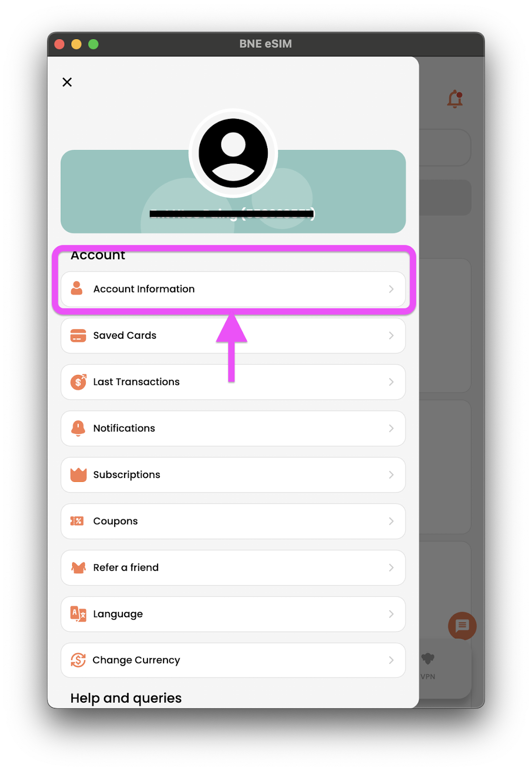Click the Change Currency icon
The height and width of the screenshot is (771, 532).
pos(78,660)
